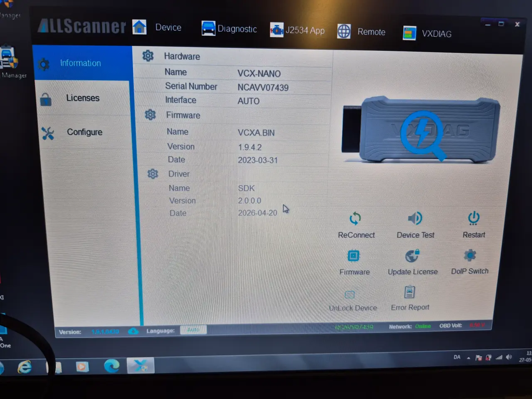Viewport: 532px width, 399px height.
Task: Click the status bar serial NCAVV07439
Action: 354,327
